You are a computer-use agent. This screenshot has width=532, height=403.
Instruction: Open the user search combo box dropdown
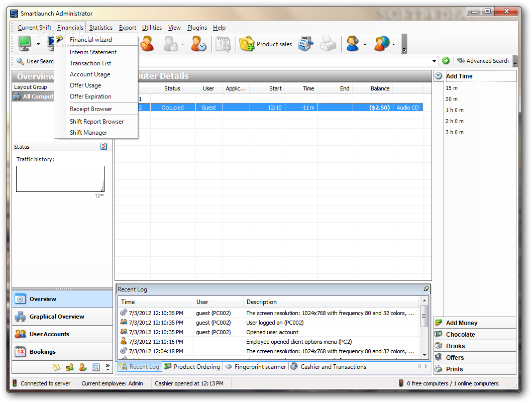(434, 61)
